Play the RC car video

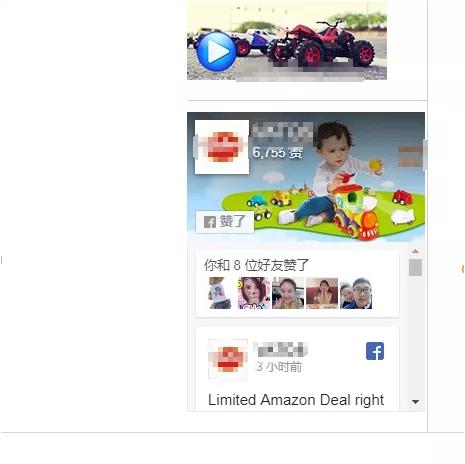216,52
